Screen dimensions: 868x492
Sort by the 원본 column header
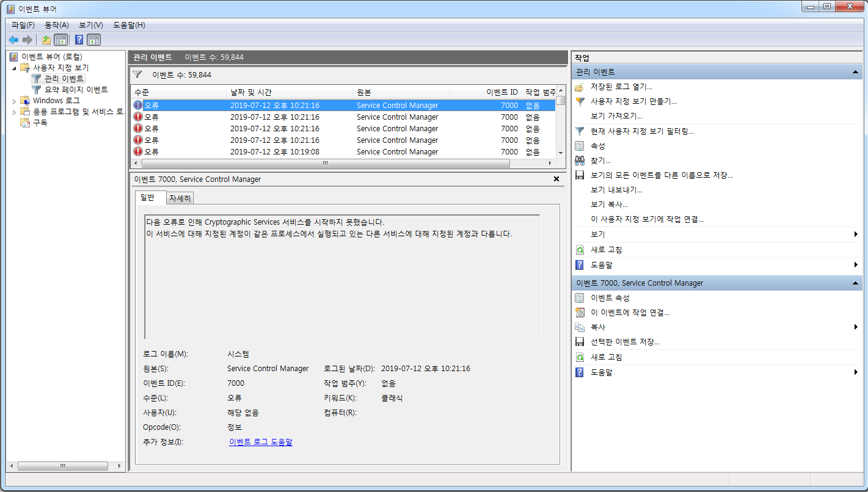[402, 92]
